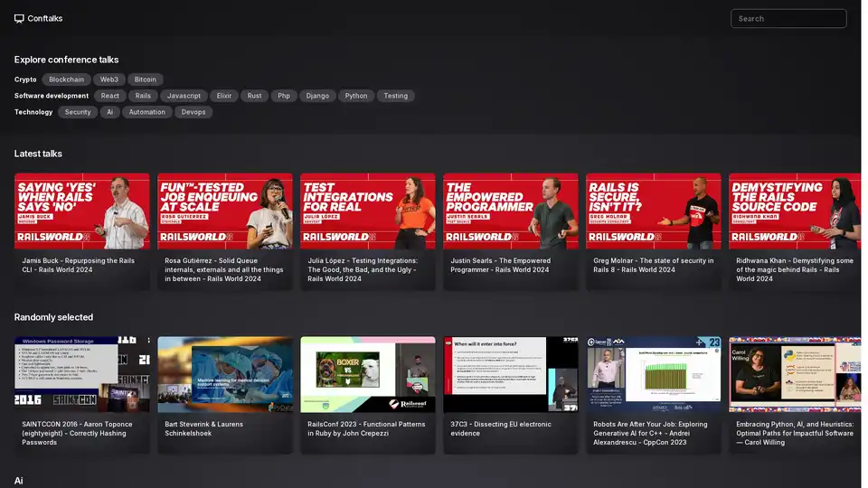Screen dimensions: 868x488
Task: Select the Blockchain topic tag
Action: point(66,80)
